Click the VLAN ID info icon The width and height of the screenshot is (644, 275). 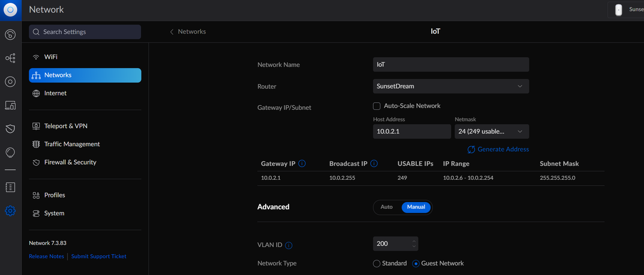tap(289, 245)
